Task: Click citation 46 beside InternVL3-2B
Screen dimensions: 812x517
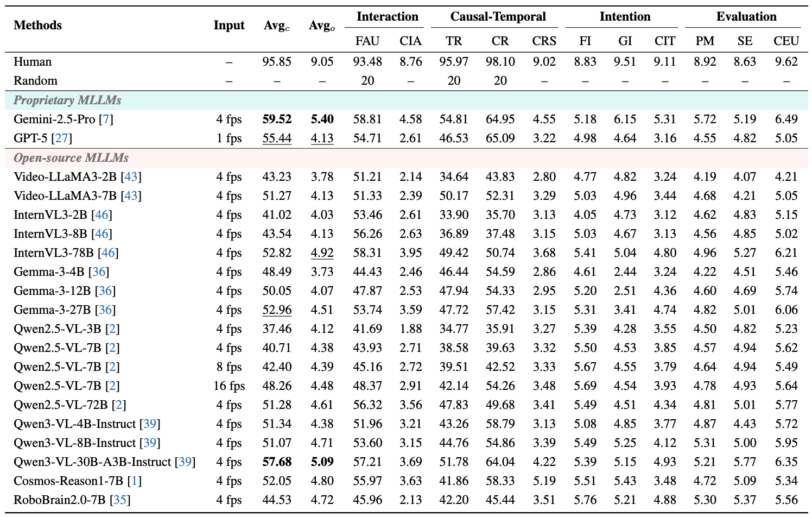Action: pos(101,215)
